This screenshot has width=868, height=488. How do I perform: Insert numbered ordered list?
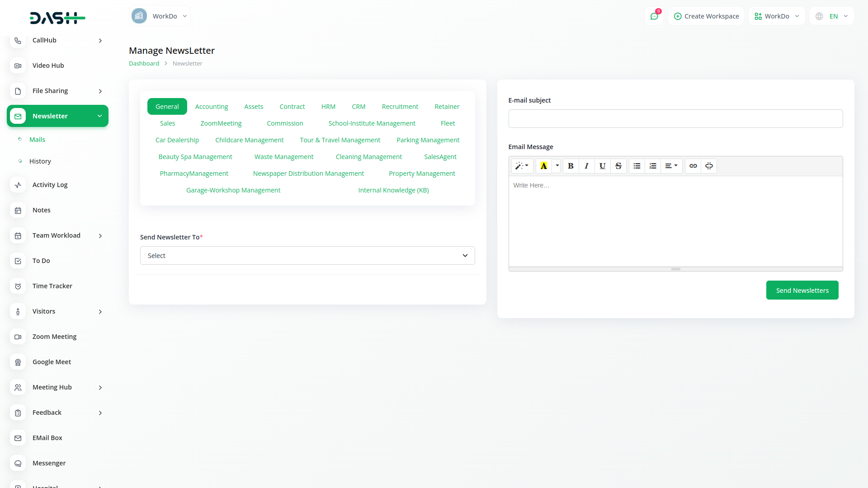(652, 166)
